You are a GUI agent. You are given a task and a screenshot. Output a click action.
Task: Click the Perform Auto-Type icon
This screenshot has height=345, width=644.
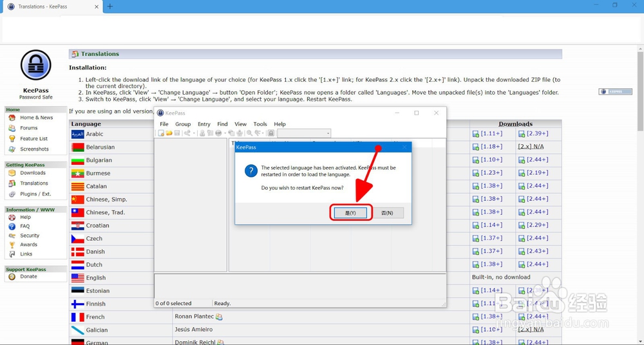point(240,133)
